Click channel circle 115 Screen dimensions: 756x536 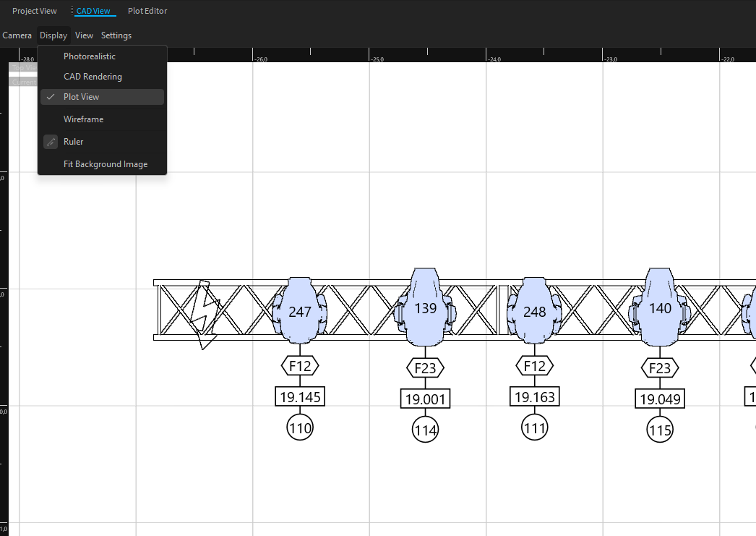click(660, 430)
